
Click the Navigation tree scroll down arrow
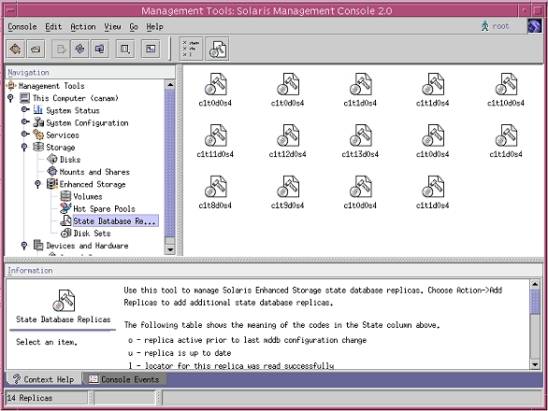coord(170,250)
